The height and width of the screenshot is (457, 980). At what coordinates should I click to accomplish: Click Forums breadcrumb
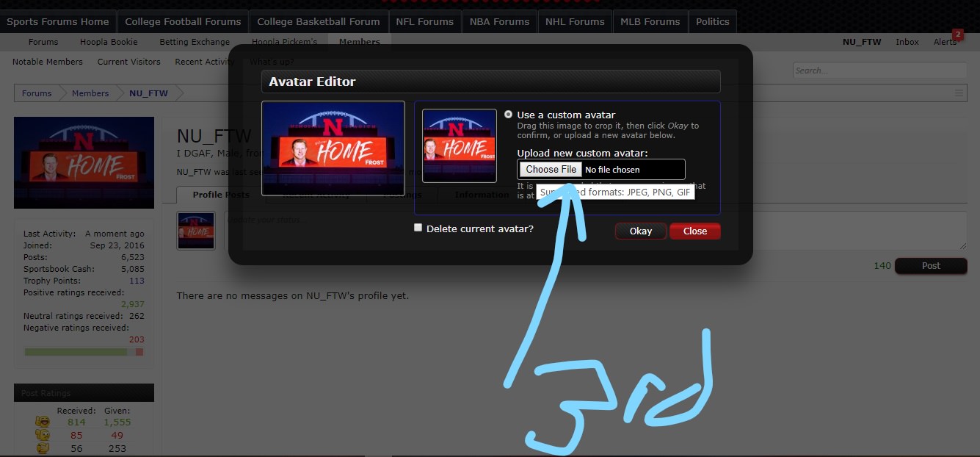37,93
